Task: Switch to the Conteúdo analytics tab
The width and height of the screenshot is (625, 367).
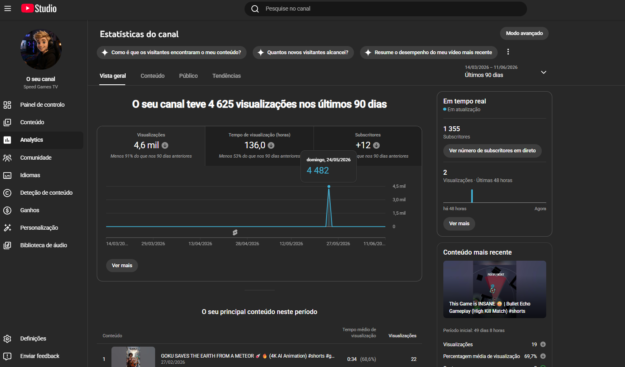Action: click(x=152, y=76)
